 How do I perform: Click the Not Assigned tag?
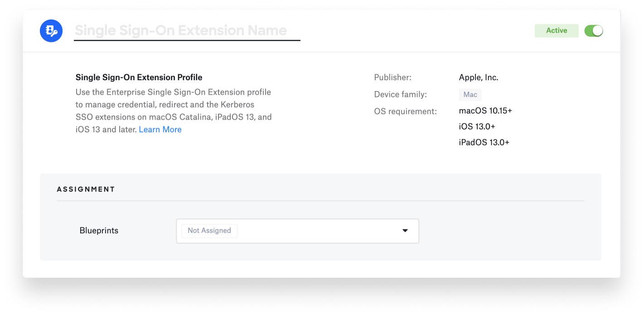tap(209, 231)
